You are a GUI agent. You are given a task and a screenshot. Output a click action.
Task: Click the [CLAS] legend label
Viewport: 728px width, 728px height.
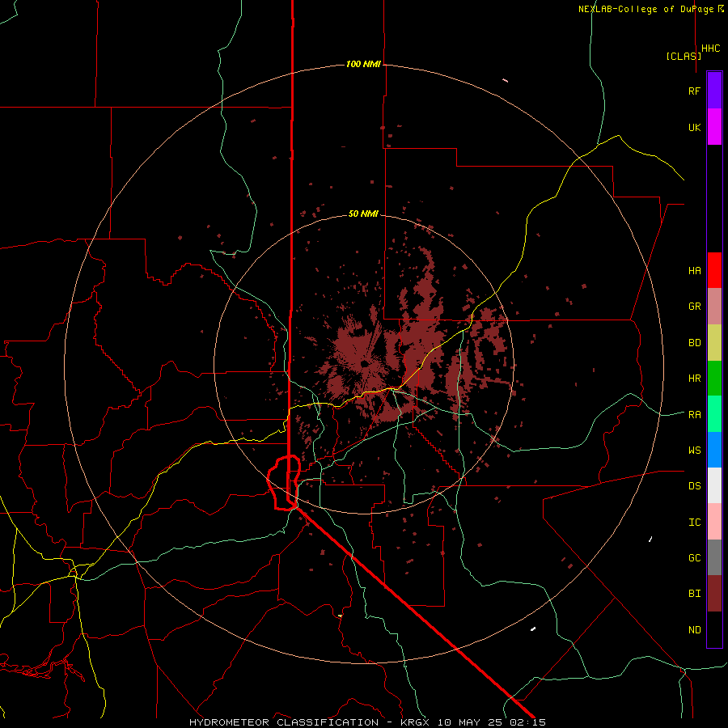684,56
